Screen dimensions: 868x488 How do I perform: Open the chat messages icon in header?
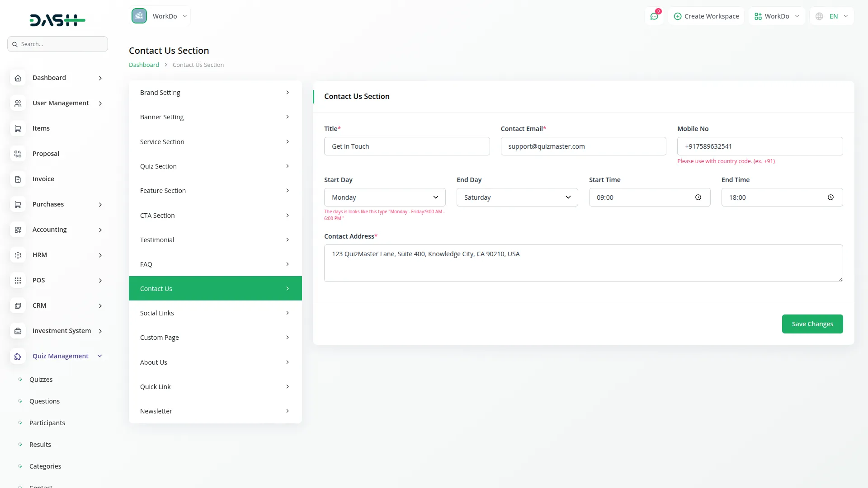click(654, 16)
